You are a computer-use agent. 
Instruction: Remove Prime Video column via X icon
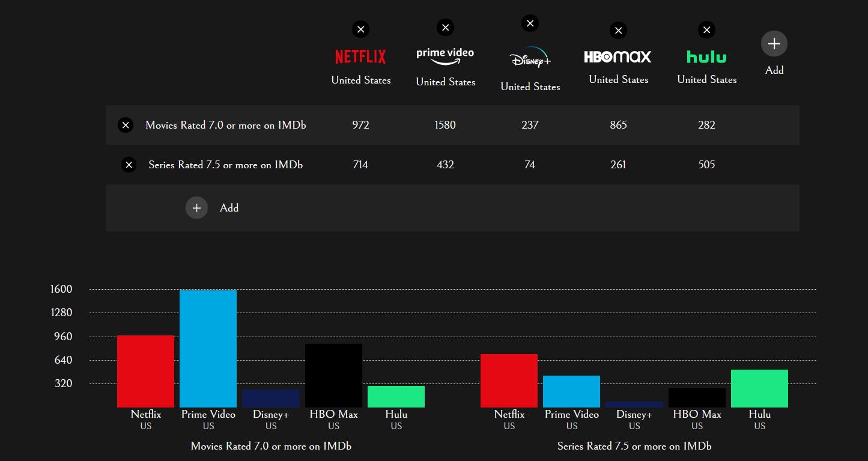[445, 27]
